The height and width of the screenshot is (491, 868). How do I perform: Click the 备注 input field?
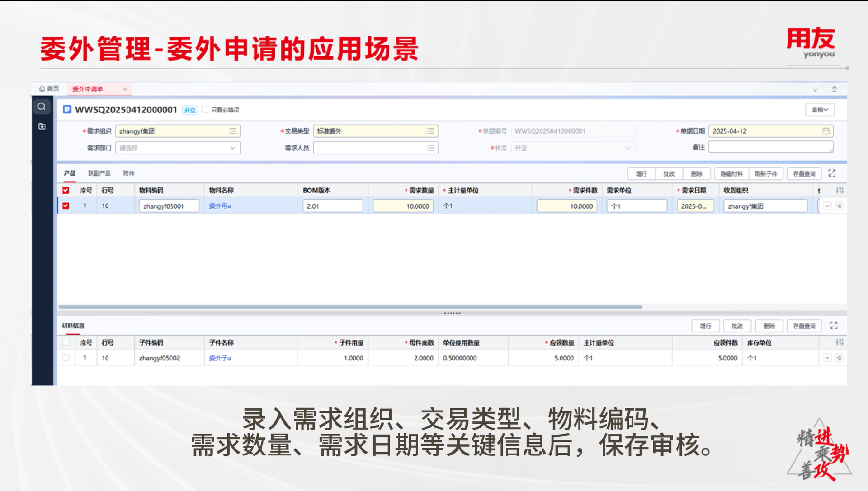(771, 147)
